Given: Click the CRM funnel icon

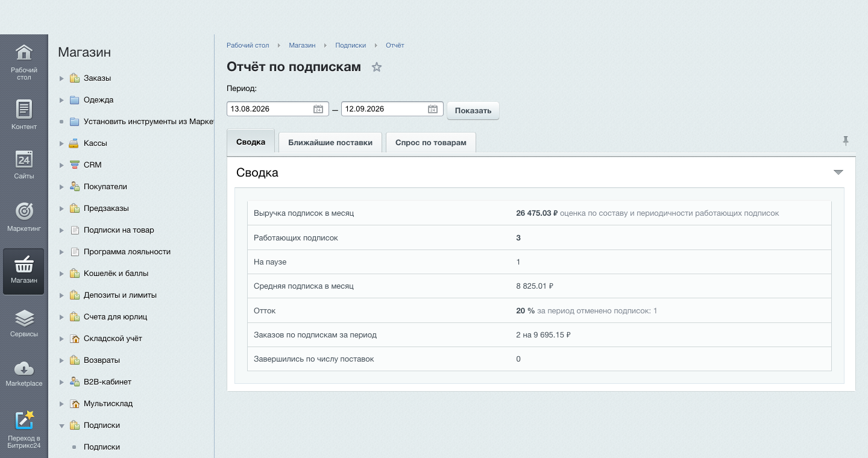Looking at the screenshot, I should tap(74, 165).
